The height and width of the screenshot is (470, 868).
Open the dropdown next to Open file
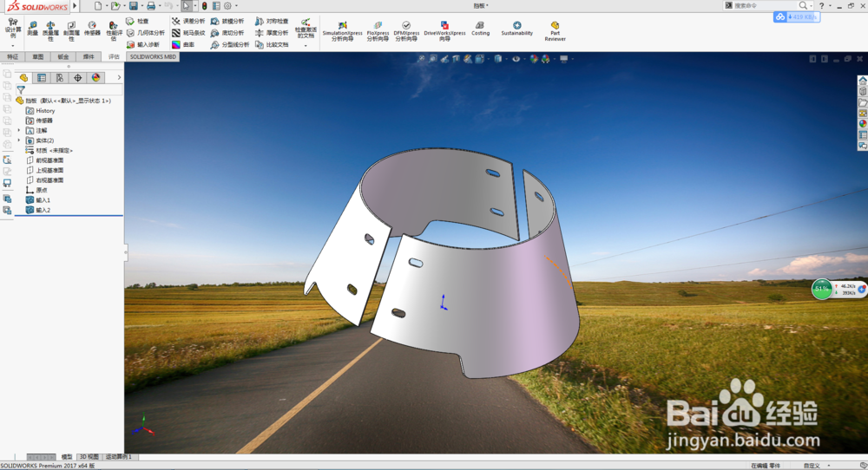(x=124, y=6)
